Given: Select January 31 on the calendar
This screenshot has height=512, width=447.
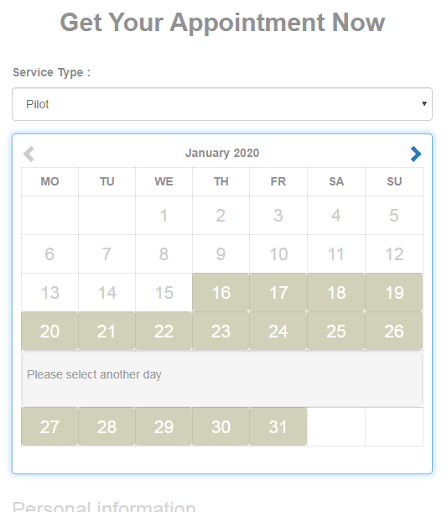Looking at the screenshot, I should 278,427.
